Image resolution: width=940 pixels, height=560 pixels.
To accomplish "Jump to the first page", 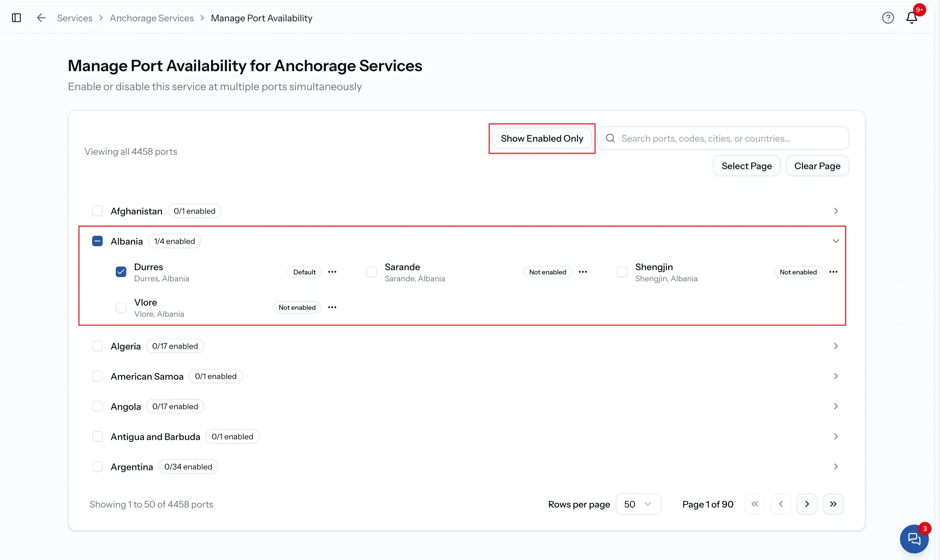I will pos(754,504).
